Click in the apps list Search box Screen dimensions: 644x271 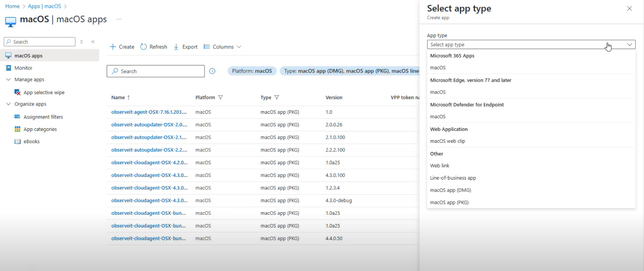[155, 71]
